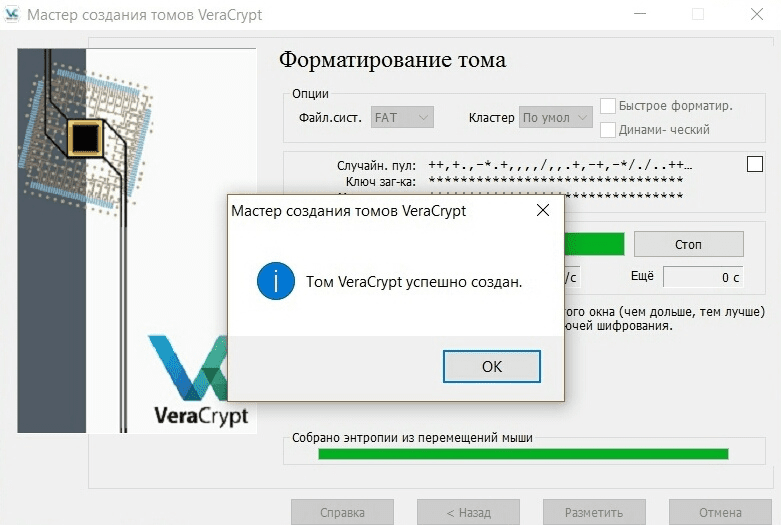Click the text 'Том VeraCrypt успешно создан.'
This screenshot has width=781, height=525.
(x=414, y=282)
